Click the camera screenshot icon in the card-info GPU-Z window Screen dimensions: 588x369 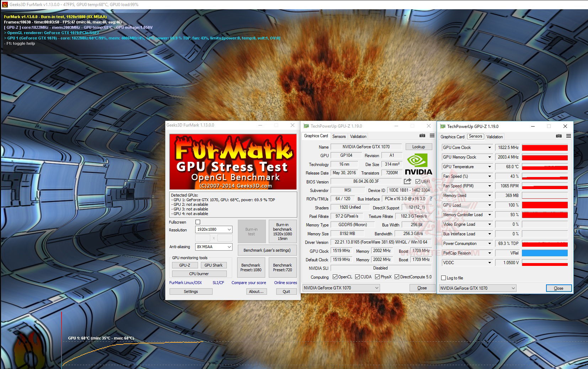coord(422,136)
